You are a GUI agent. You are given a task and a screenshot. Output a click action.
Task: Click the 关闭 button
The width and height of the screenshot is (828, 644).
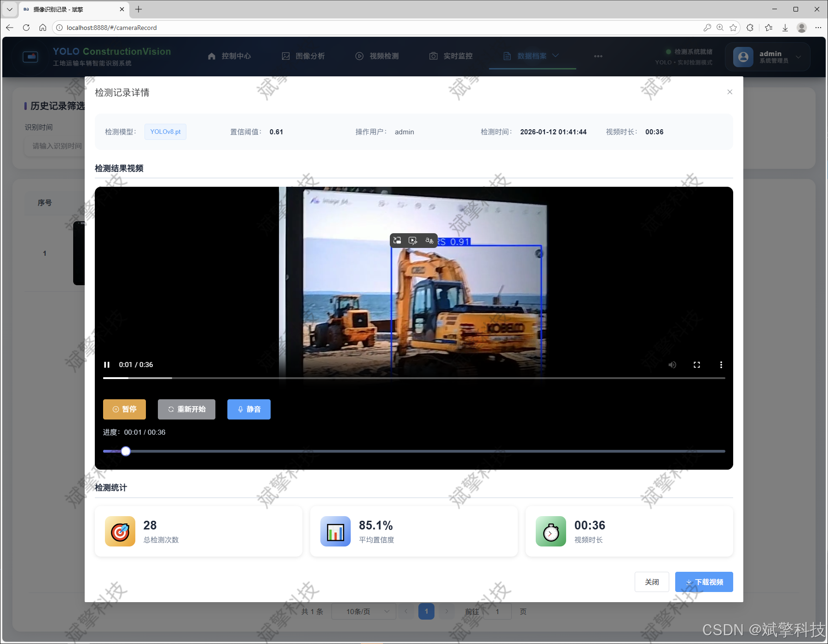click(x=652, y=582)
